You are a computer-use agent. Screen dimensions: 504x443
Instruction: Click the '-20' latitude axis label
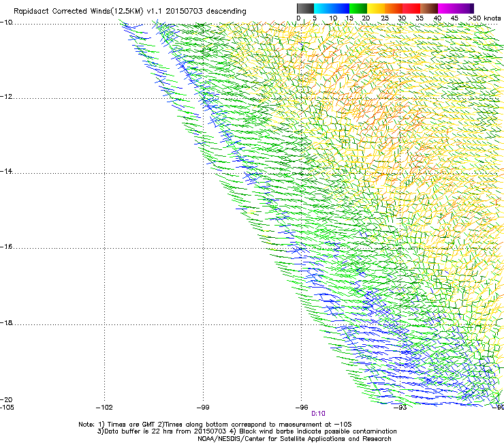coord(6,399)
